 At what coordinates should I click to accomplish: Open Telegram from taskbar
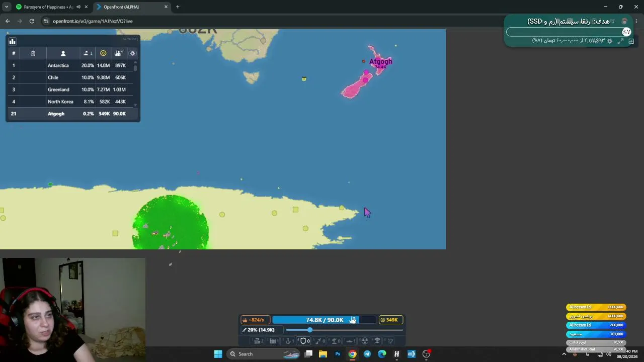[367, 354]
